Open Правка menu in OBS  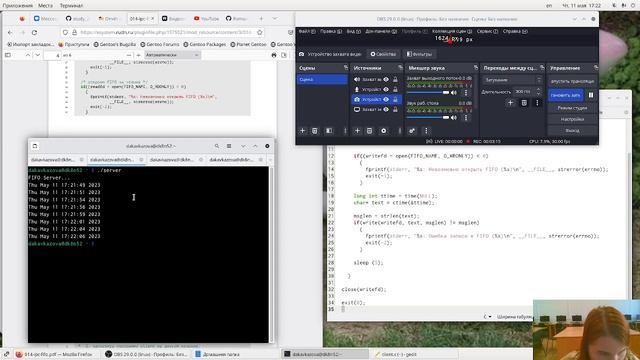(331, 31)
